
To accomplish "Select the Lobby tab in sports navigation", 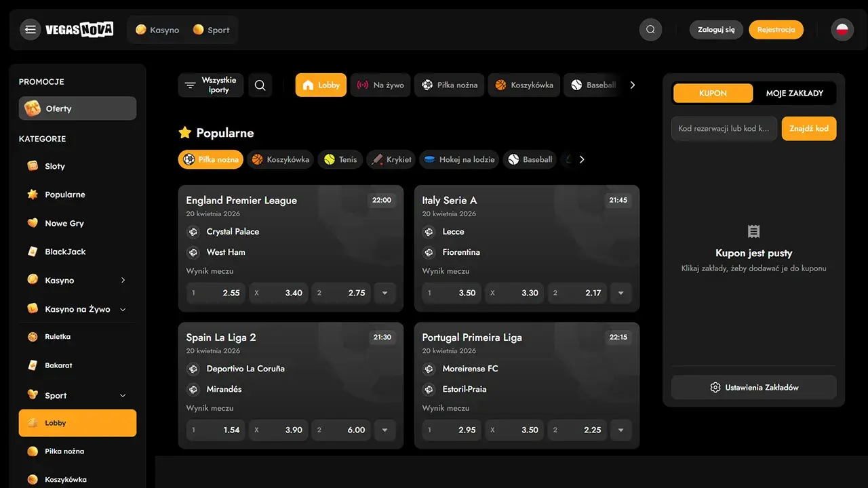I will [x=321, y=85].
